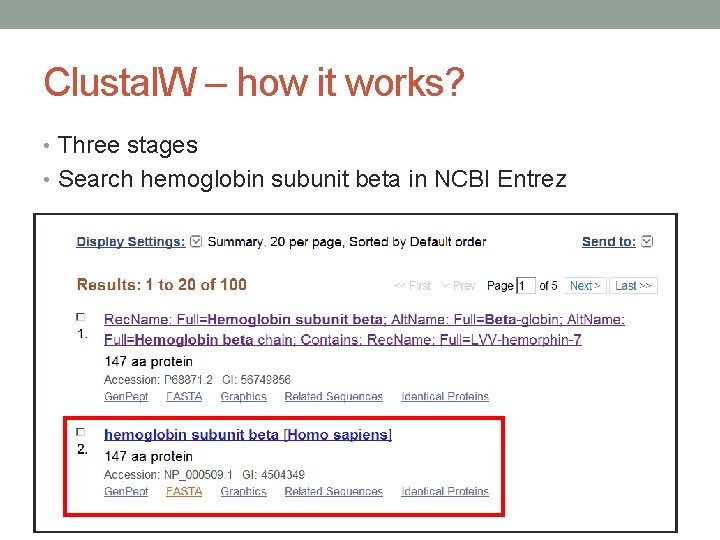The height and width of the screenshot is (540, 720).
Task: Click the 'Accession: P68871.2' text
Action: [158, 380]
